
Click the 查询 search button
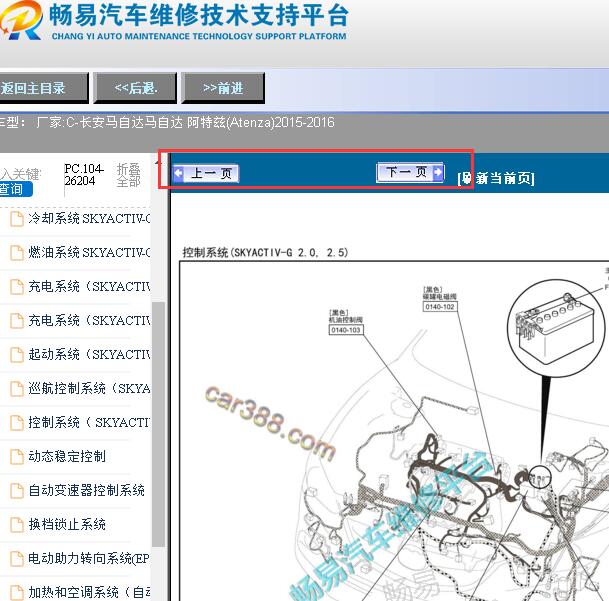pyautogui.click(x=16, y=189)
